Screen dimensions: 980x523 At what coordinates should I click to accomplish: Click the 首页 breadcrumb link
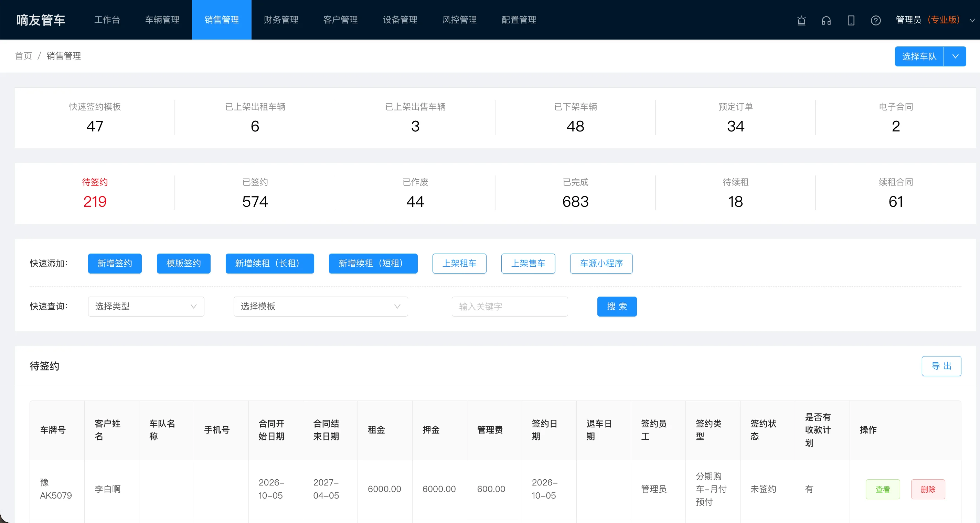[24, 56]
